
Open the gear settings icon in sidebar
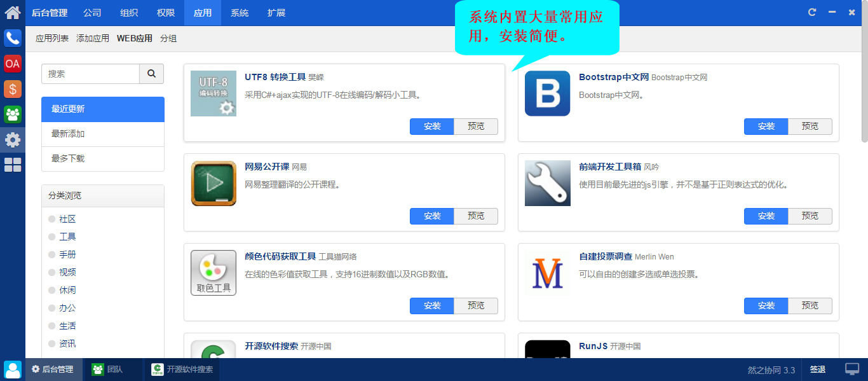point(13,140)
